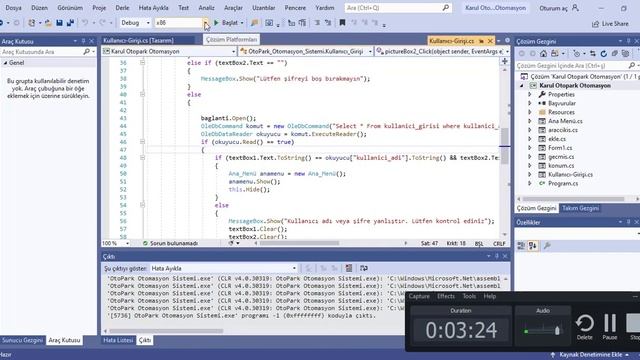Collapse the code block at line 46
This screenshot has width=640, height=360.
[x=142, y=142]
